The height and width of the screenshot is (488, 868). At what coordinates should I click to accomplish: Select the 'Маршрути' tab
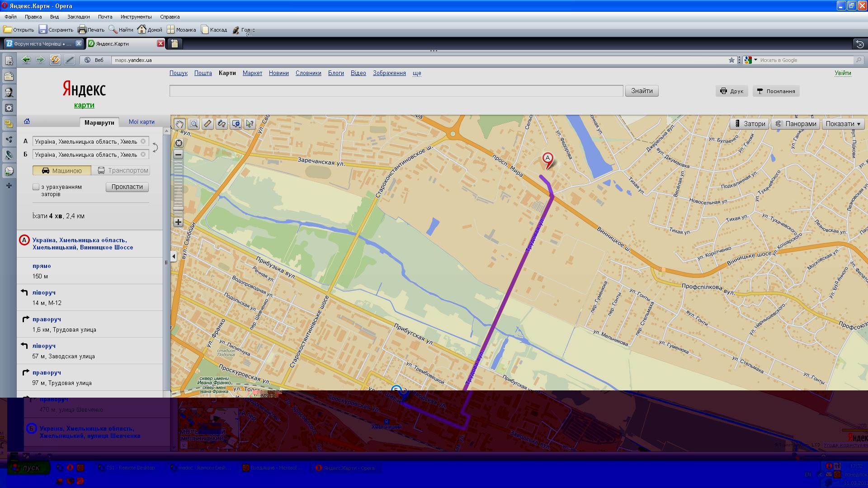pos(99,122)
